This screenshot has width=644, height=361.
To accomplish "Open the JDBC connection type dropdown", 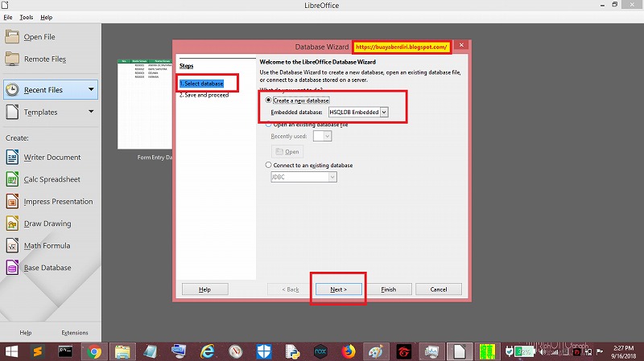I will [x=303, y=177].
